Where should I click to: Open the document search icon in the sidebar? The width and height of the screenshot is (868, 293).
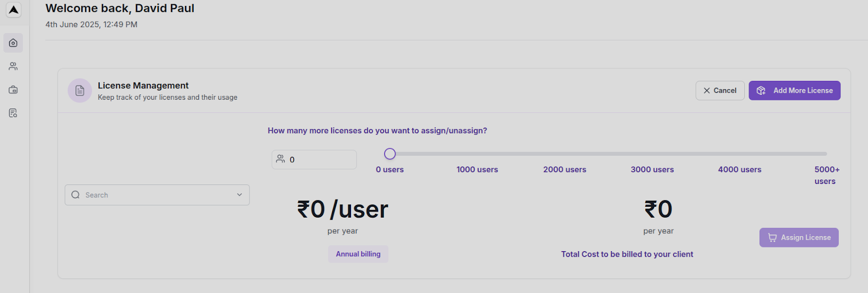click(13, 113)
